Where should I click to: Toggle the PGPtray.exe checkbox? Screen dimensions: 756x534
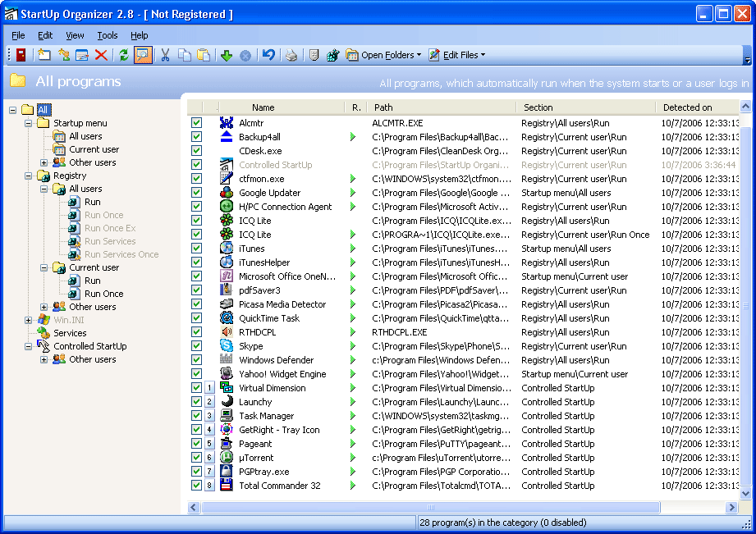(196, 472)
